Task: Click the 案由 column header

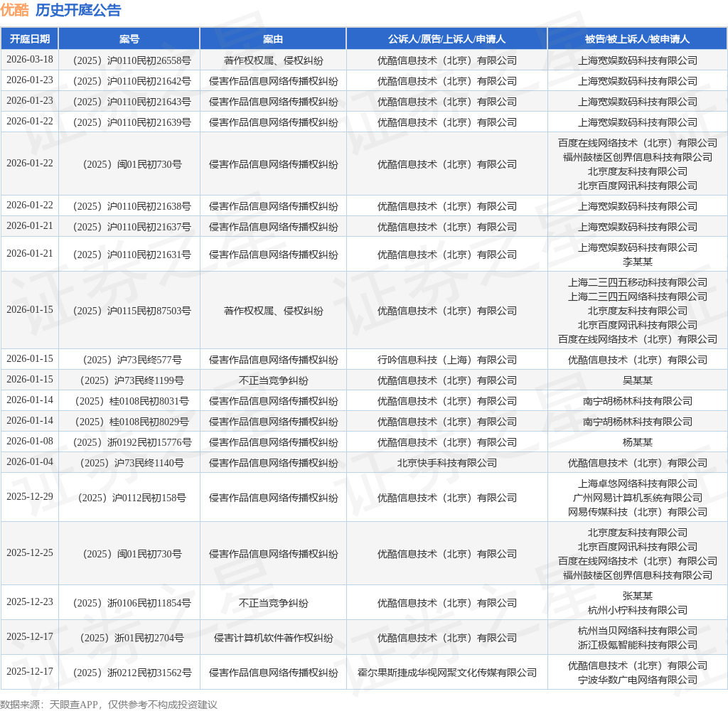Action: point(273,39)
